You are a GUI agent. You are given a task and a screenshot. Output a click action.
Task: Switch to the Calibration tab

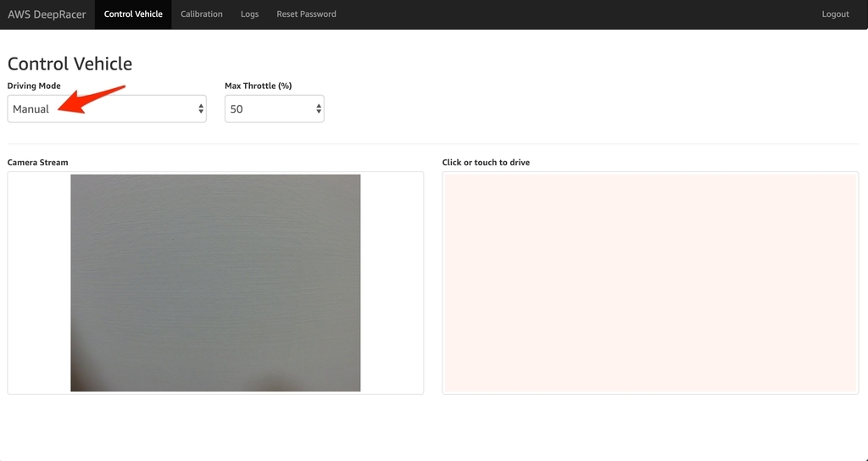coord(202,14)
